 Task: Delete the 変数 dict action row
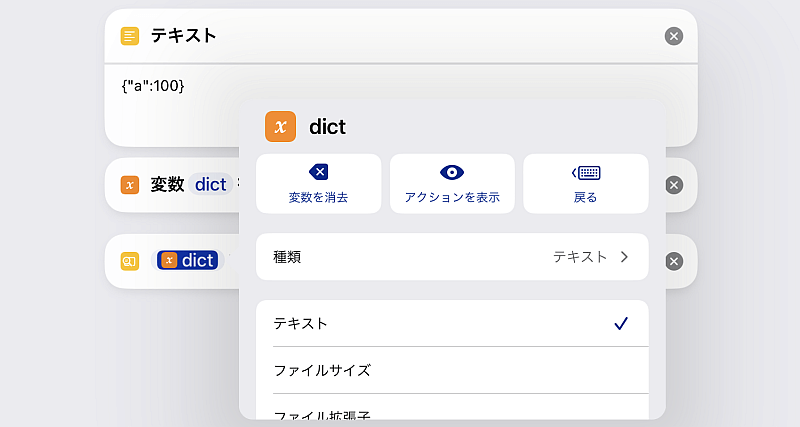673,185
